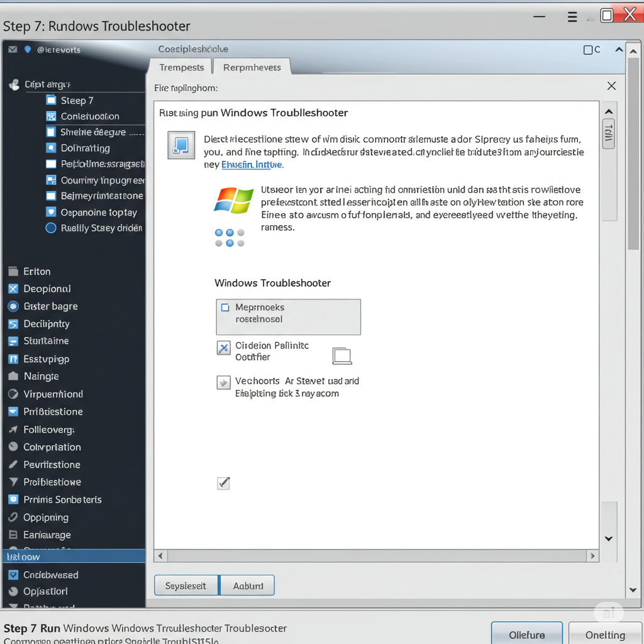Toggle the lone checked box below options
Image resolution: width=644 pixels, height=644 pixels.
(x=223, y=483)
